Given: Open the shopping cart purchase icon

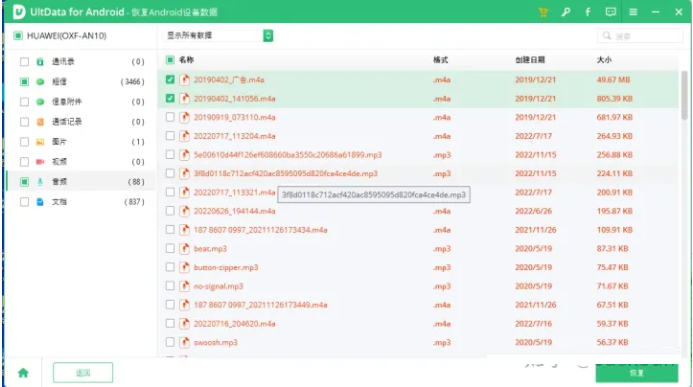Looking at the screenshot, I should click(x=543, y=12).
